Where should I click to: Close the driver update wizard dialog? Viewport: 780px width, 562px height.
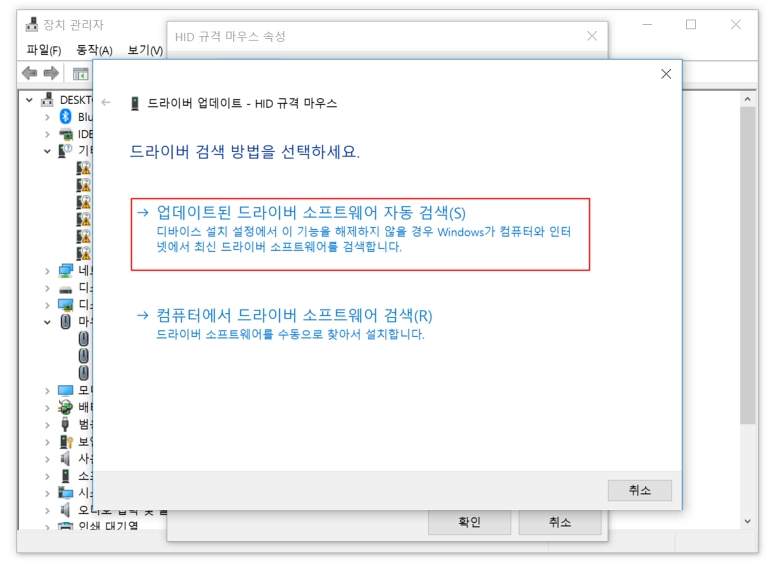tap(666, 74)
